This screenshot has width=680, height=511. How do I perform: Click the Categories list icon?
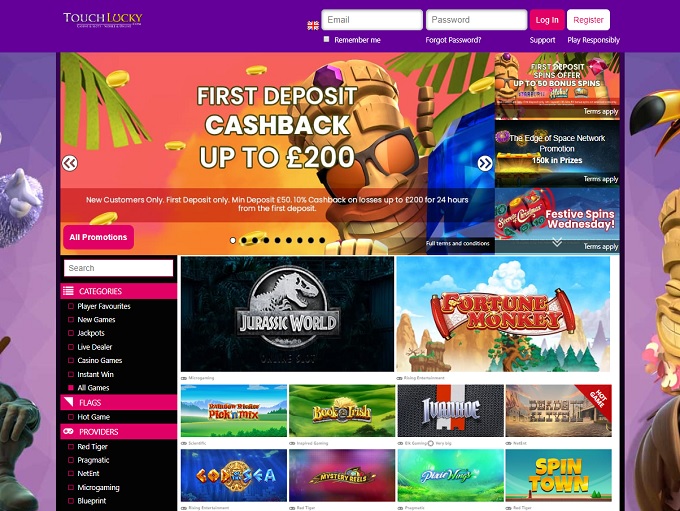tap(69, 291)
